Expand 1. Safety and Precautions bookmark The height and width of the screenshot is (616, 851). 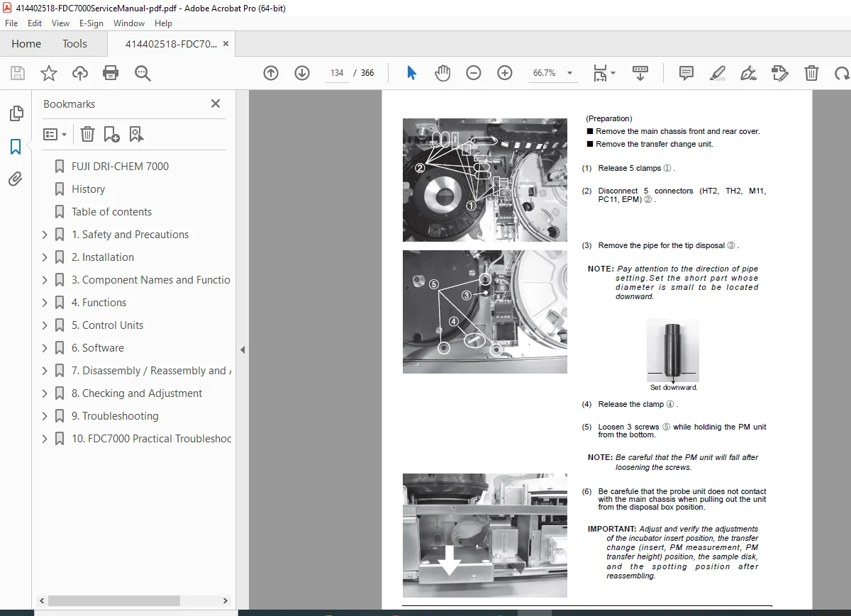[x=45, y=235]
